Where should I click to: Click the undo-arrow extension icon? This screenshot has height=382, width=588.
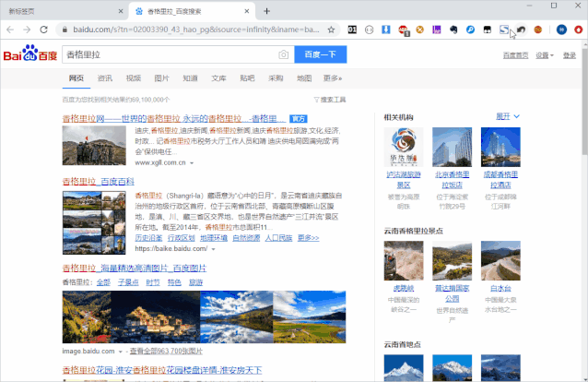click(x=521, y=30)
